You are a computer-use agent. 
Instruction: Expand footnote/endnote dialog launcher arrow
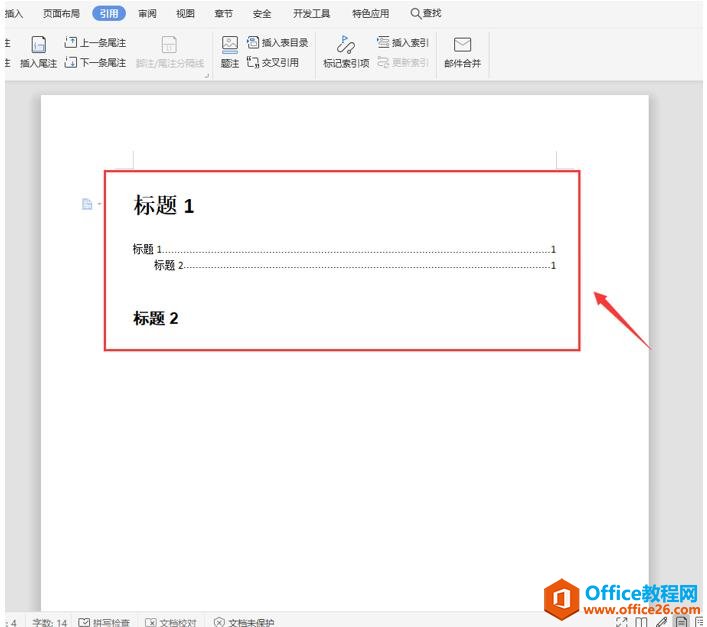click(x=207, y=76)
